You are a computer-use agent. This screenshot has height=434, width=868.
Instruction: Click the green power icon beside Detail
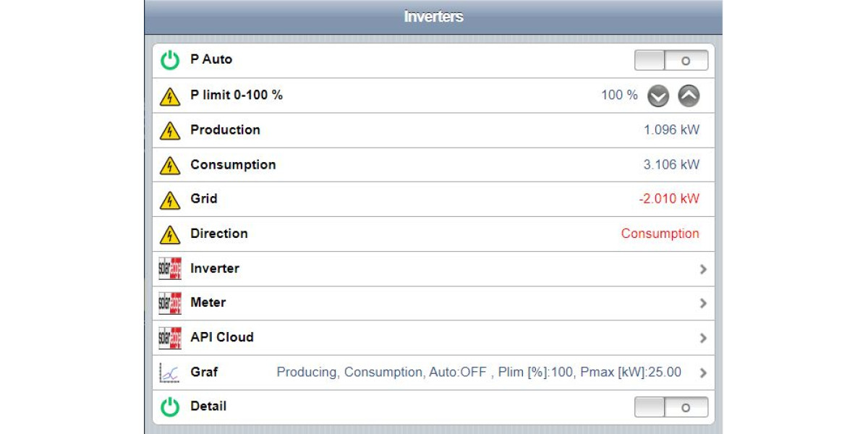[170, 407]
